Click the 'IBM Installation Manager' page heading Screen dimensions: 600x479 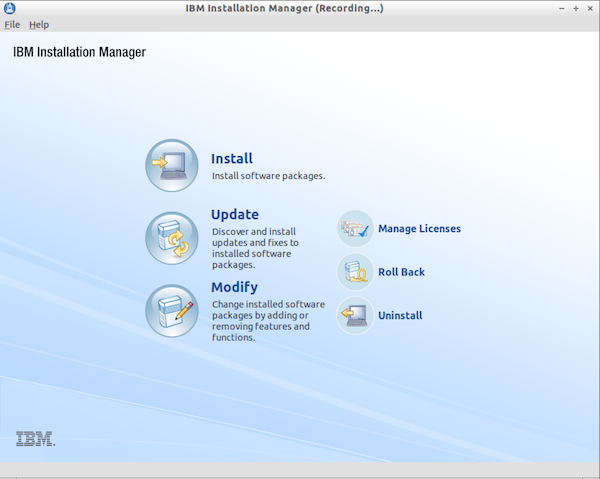click(x=79, y=52)
